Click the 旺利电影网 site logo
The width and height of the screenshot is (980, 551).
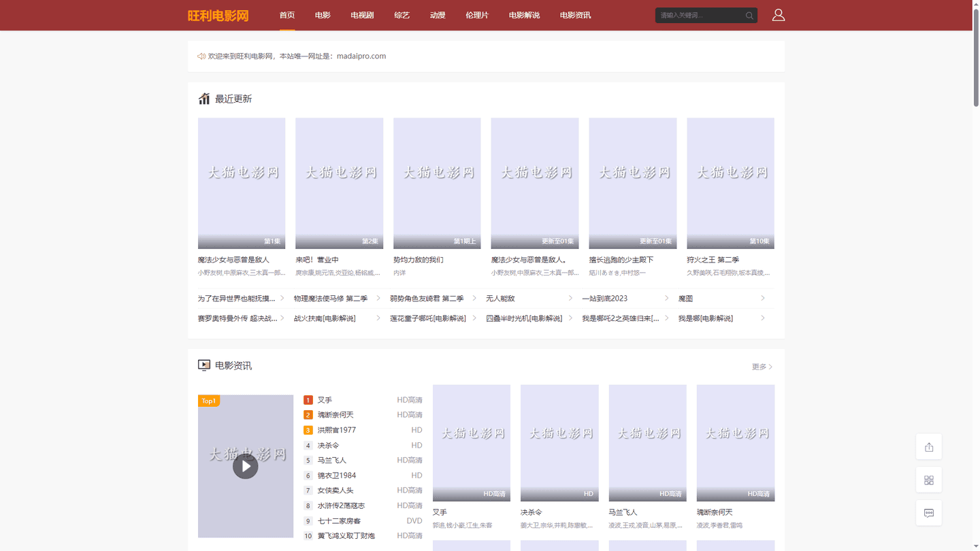[218, 15]
